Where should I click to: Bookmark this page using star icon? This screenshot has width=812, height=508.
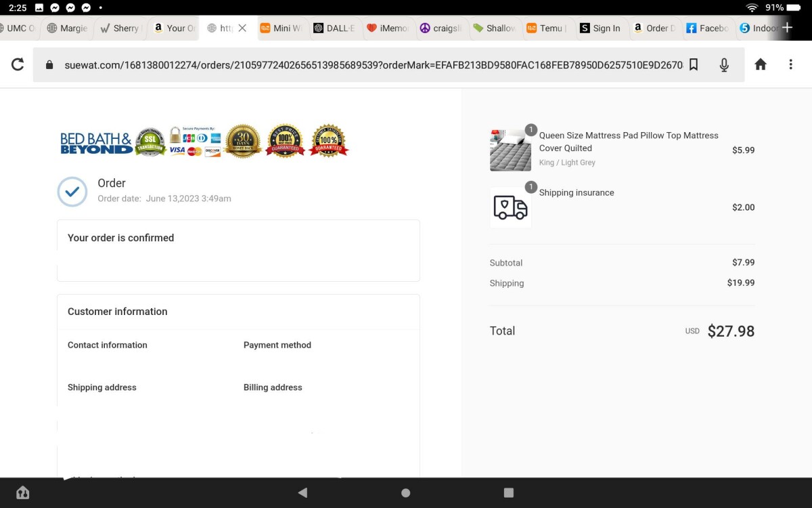[694, 64]
